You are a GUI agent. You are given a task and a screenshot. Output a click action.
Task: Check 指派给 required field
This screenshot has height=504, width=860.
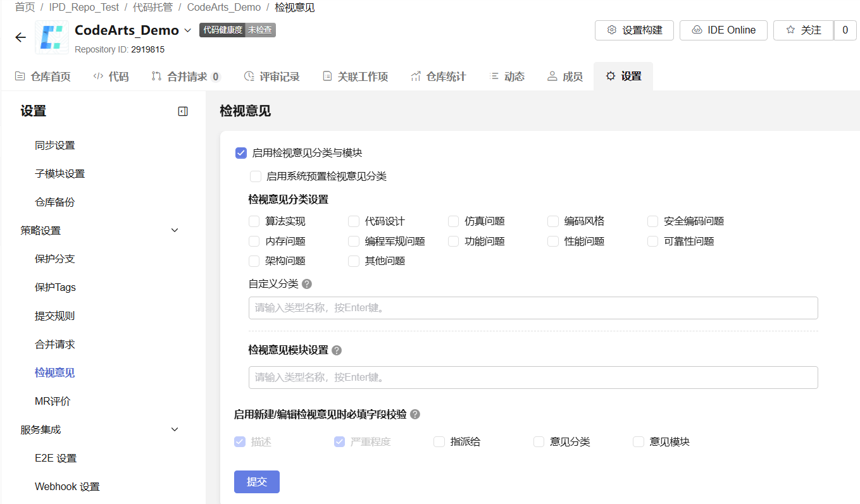[439, 441]
